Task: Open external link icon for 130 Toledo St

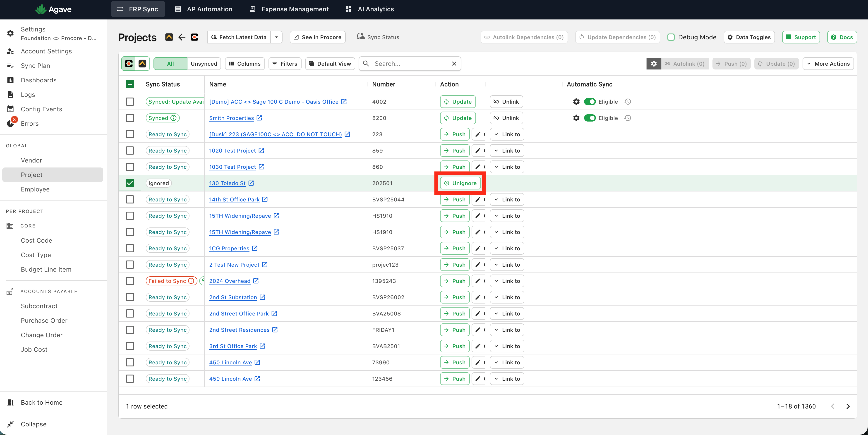Action: [251, 183]
